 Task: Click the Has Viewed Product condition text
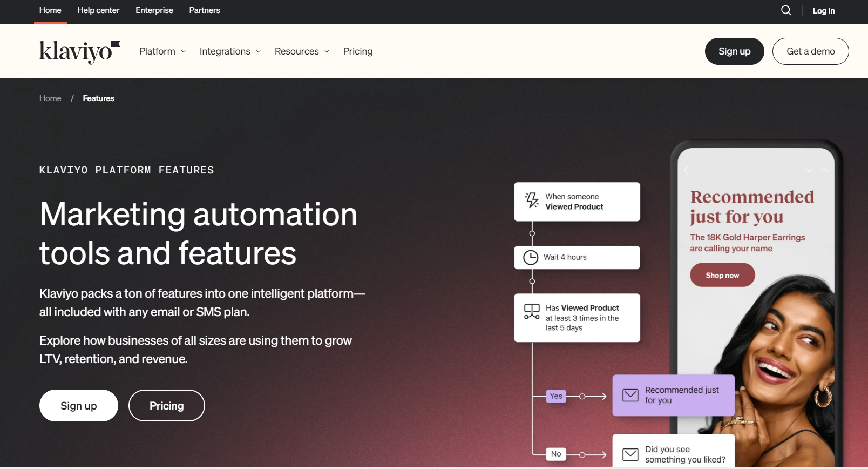(582, 318)
